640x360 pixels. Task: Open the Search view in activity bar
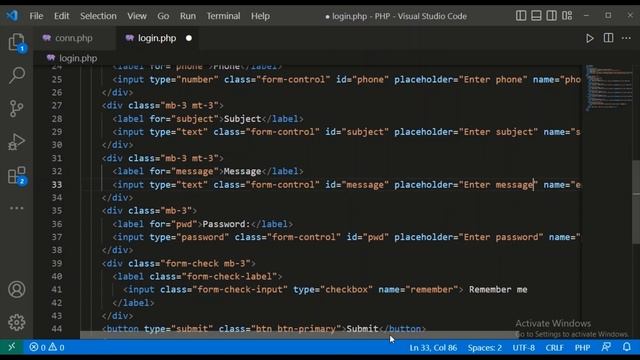point(17,75)
